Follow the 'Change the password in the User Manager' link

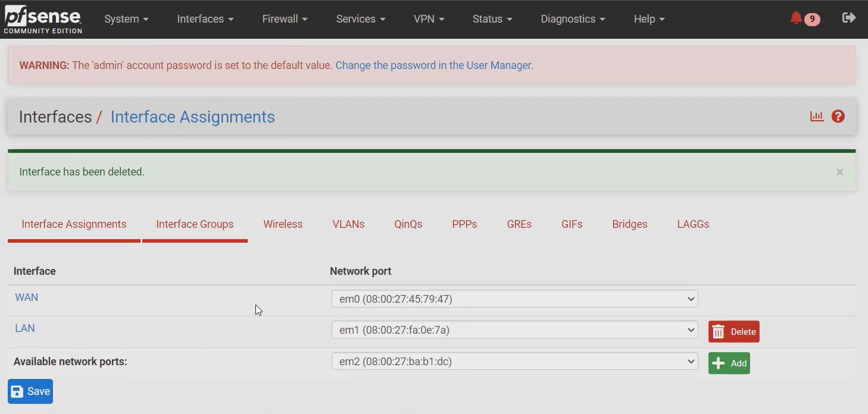434,65
